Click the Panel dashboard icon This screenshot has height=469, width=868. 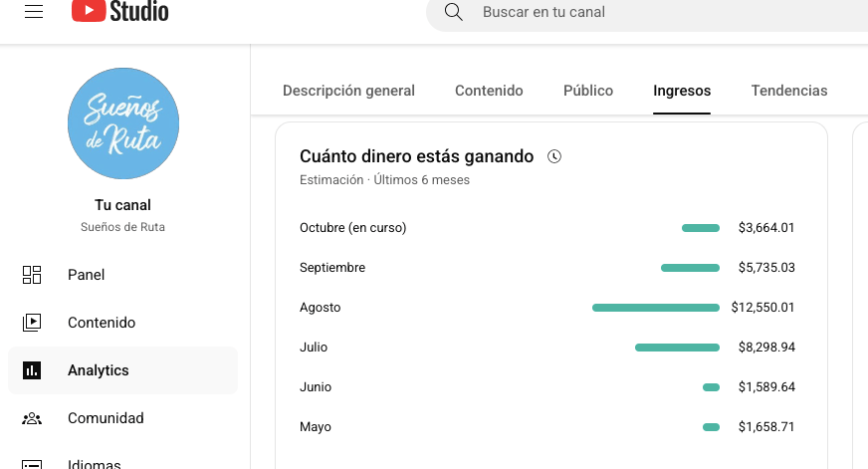pos(32,275)
